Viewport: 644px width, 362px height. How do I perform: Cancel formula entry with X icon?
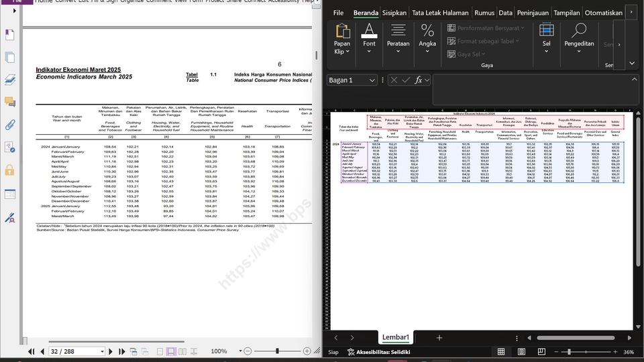pyautogui.click(x=394, y=80)
